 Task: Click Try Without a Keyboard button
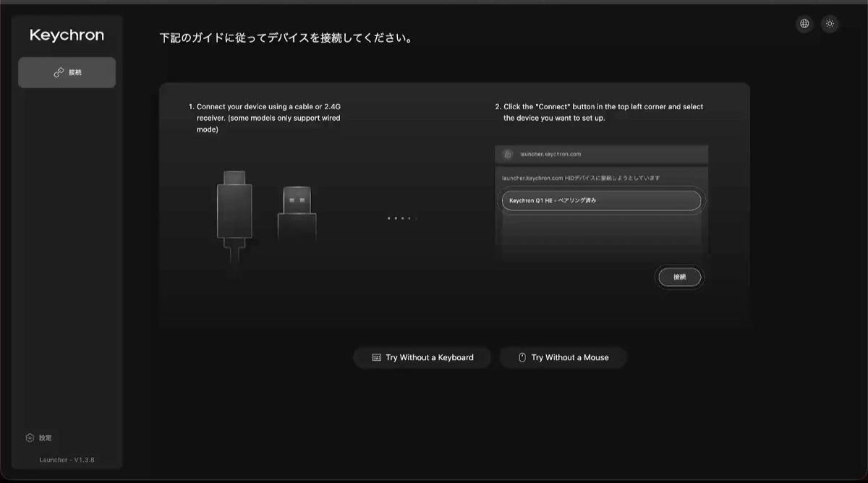[422, 357]
